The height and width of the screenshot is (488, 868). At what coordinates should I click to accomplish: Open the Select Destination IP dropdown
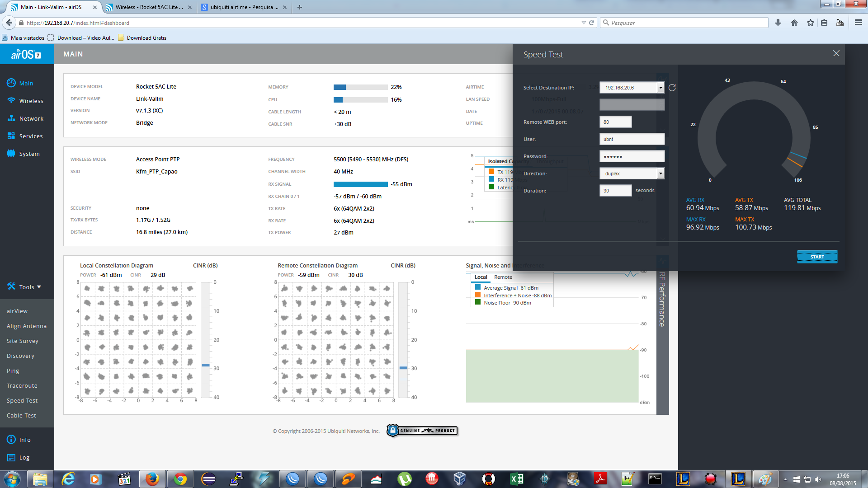point(660,88)
